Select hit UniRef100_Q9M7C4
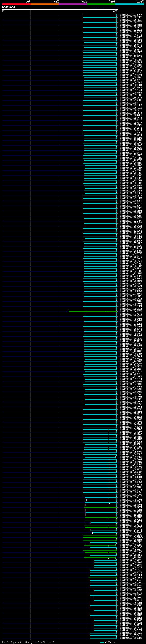This screenshot has width=146, height=644. click(x=131, y=63)
